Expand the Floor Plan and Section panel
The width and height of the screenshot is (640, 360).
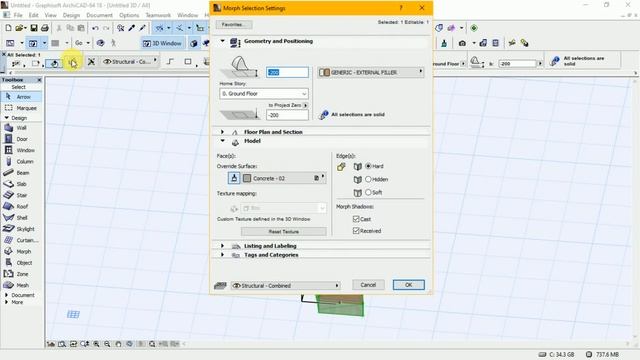[x=222, y=132]
